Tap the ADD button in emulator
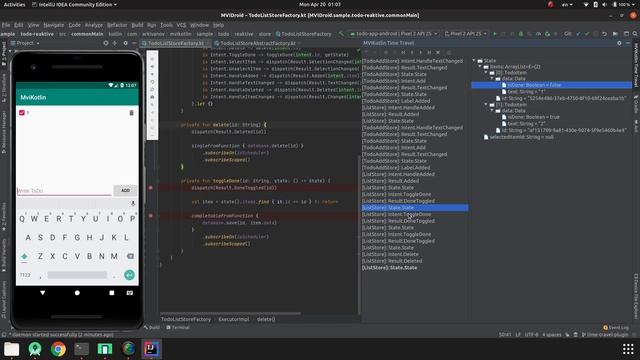The width and height of the screenshot is (640, 360). tap(125, 190)
